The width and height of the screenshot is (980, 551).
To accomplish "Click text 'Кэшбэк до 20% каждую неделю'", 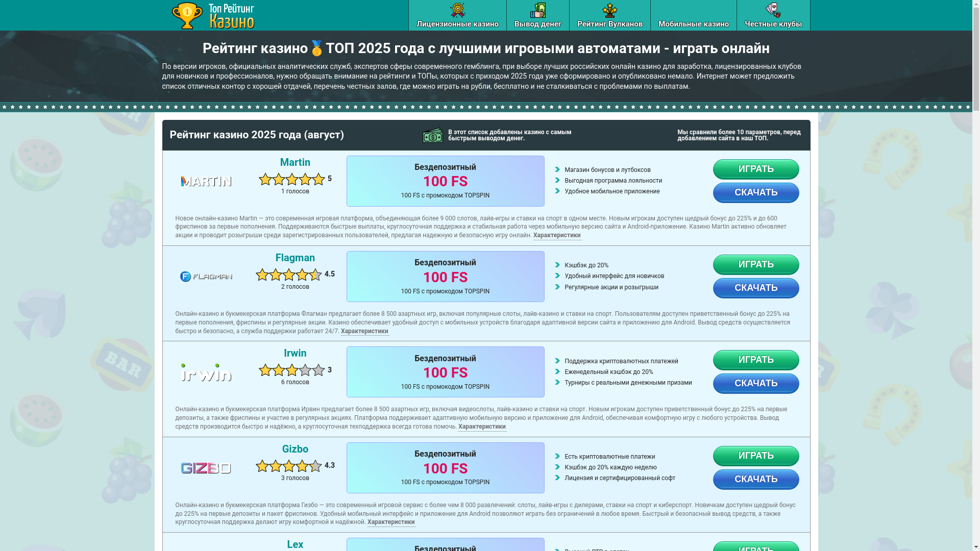I will coord(610,467).
